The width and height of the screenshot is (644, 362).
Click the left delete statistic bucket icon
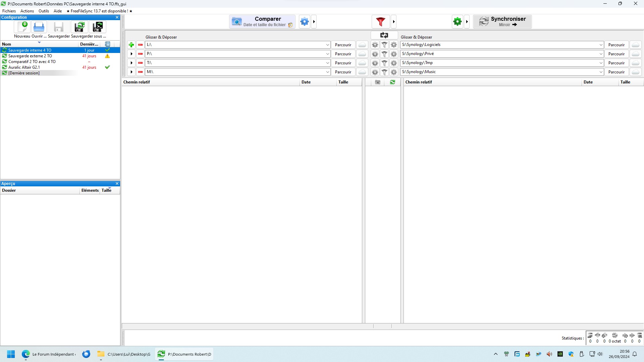coord(590,336)
